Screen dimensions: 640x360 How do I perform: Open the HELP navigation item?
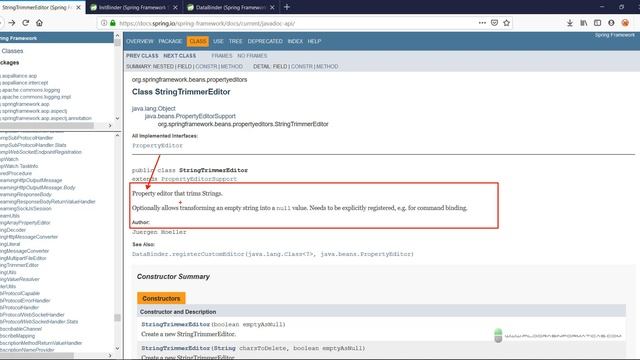pos(314,41)
